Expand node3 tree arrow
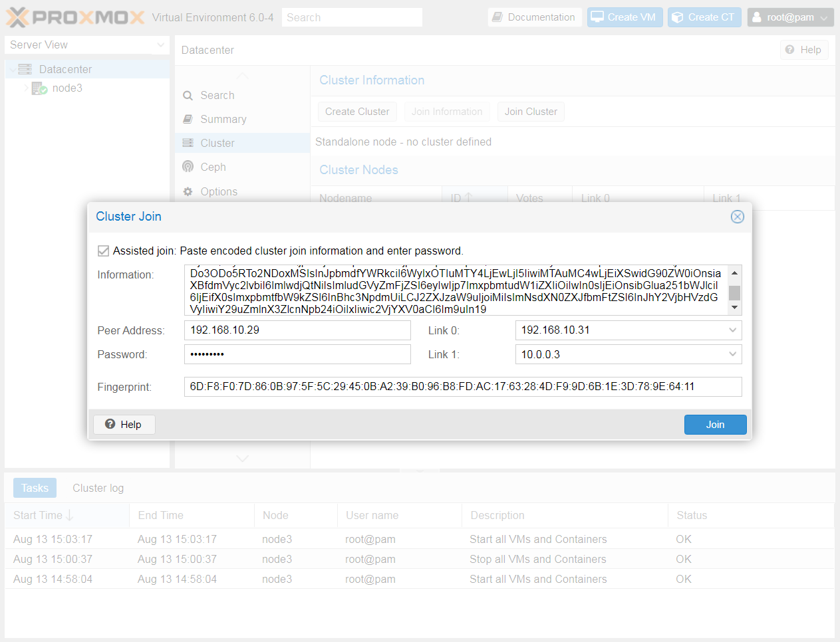This screenshot has height=642, width=840. (x=27, y=88)
